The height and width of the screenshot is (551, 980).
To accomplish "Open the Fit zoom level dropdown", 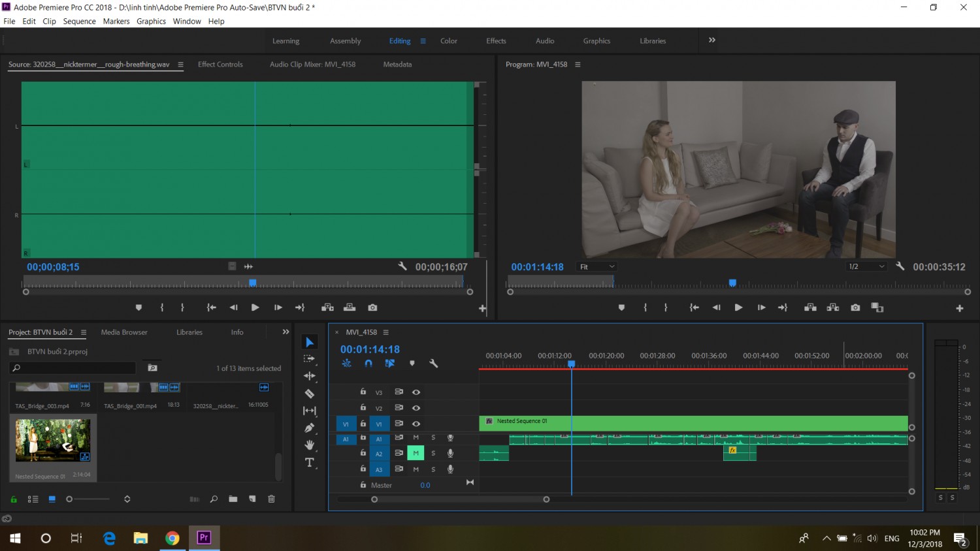I will pos(597,266).
